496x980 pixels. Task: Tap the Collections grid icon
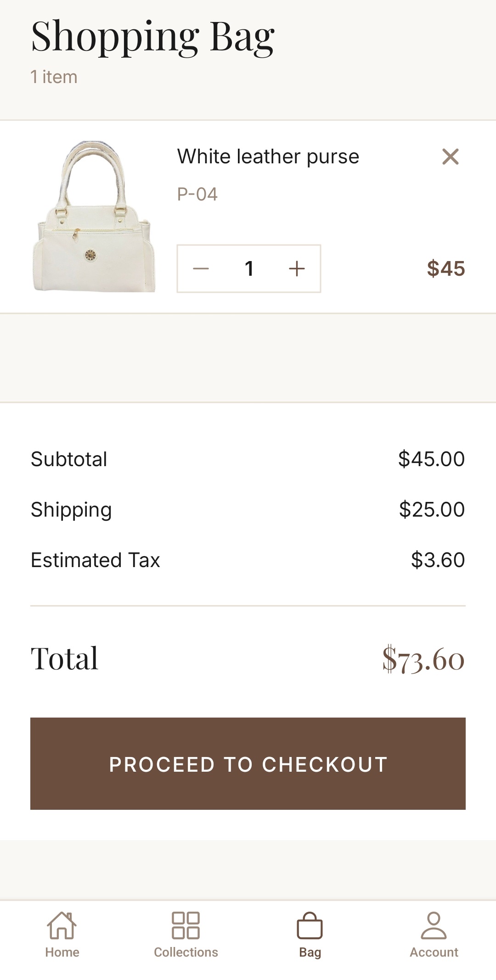pos(186,925)
